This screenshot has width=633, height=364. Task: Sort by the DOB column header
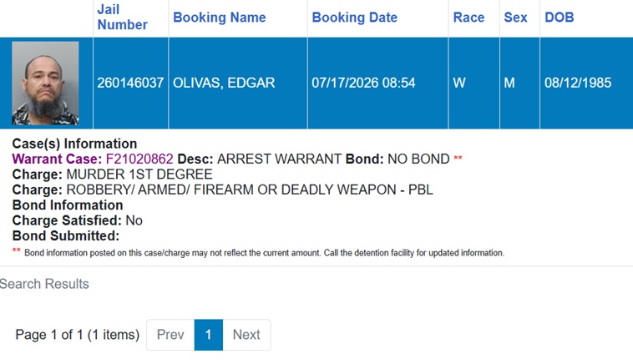point(560,18)
